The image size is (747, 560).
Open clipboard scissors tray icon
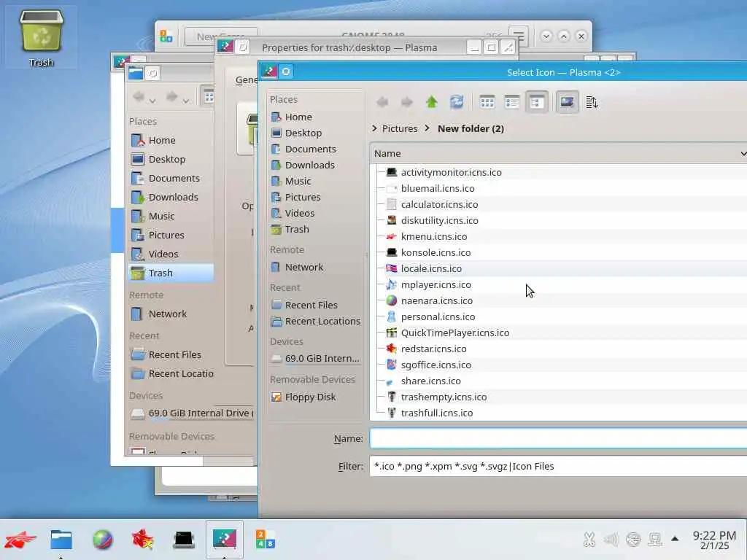click(589, 540)
